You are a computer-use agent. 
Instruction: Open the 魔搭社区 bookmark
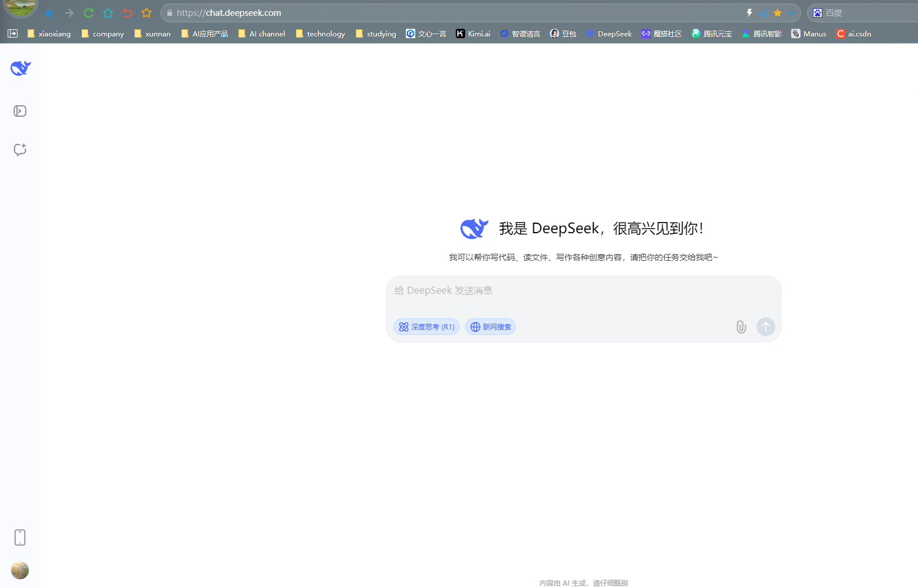pos(662,34)
